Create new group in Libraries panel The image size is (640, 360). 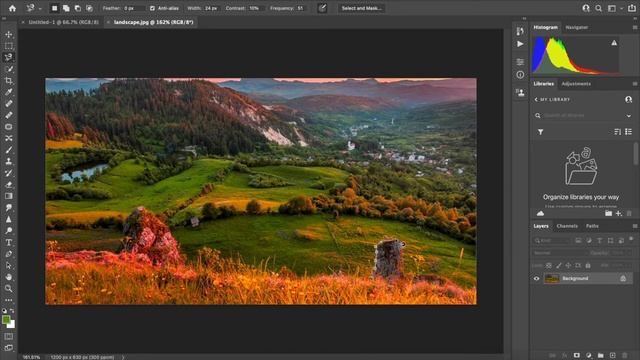click(609, 213)
